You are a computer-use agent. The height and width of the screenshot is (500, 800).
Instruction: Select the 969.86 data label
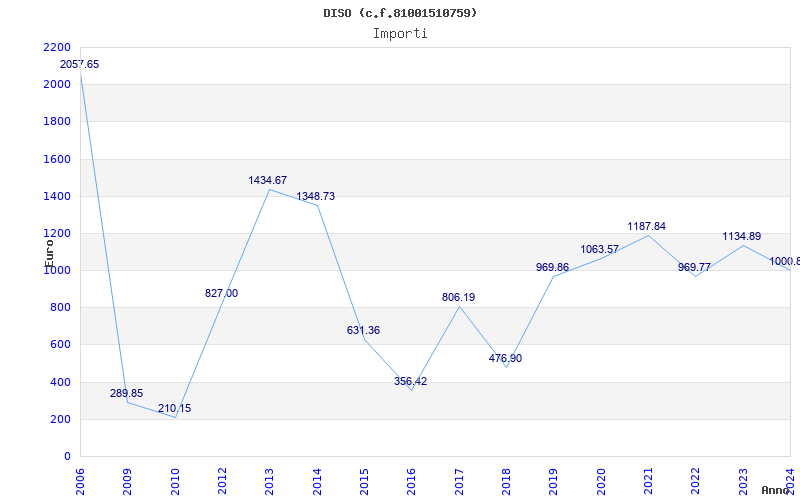pos(553,267)
